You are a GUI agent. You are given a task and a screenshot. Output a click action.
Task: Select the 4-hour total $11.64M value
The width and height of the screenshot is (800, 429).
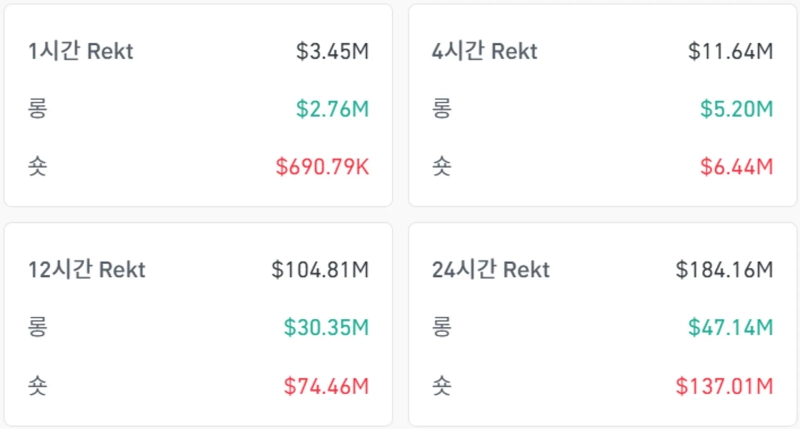click(x=730, y=52)
